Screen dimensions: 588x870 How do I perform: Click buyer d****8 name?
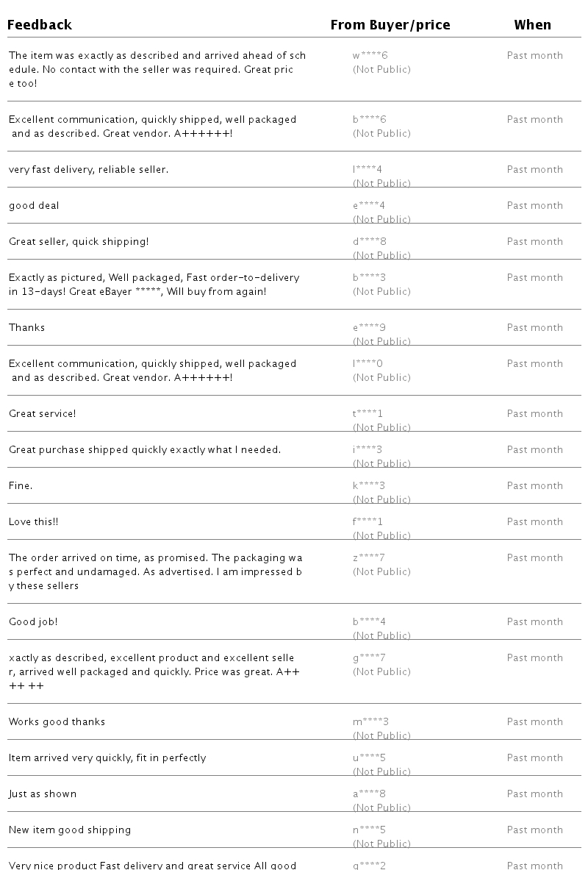click(370, 241)
